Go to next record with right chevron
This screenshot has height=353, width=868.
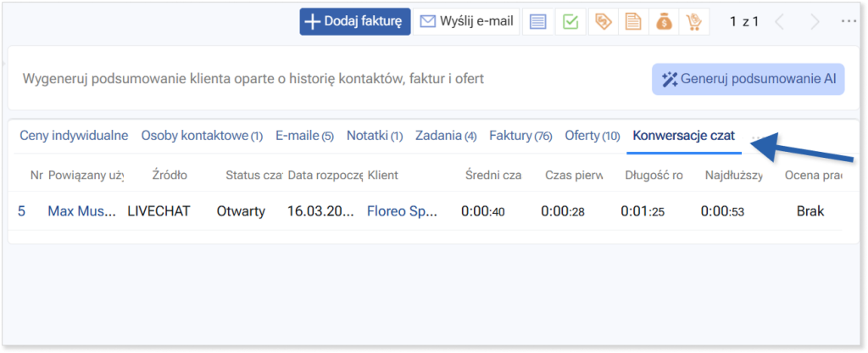[814, 22]
